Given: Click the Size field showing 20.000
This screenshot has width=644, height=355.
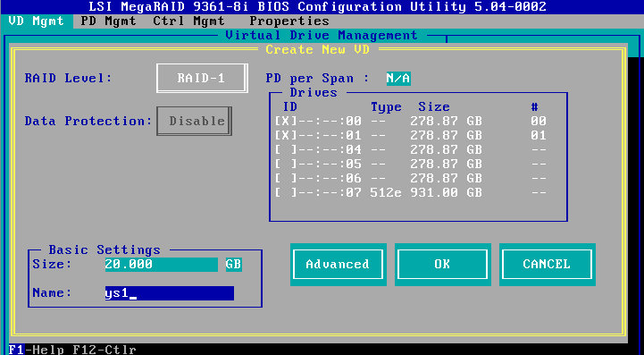Looking at the screenshot, I should coord(162,264).
